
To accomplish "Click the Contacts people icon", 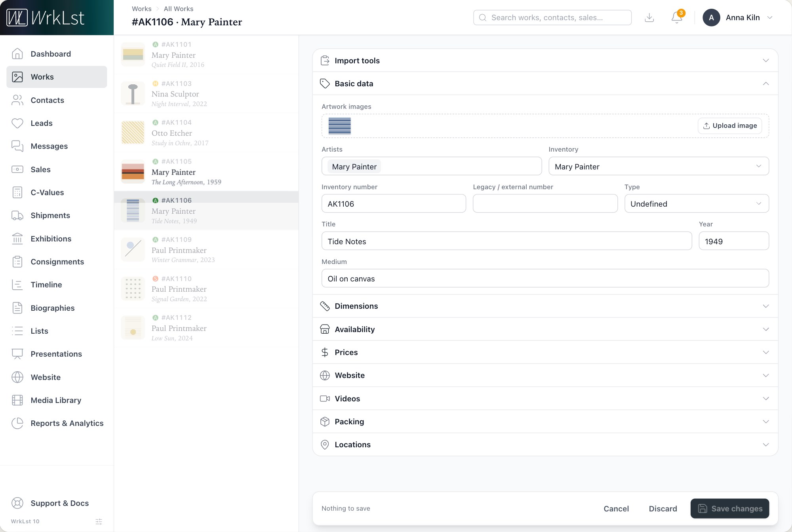I will 17,100.
